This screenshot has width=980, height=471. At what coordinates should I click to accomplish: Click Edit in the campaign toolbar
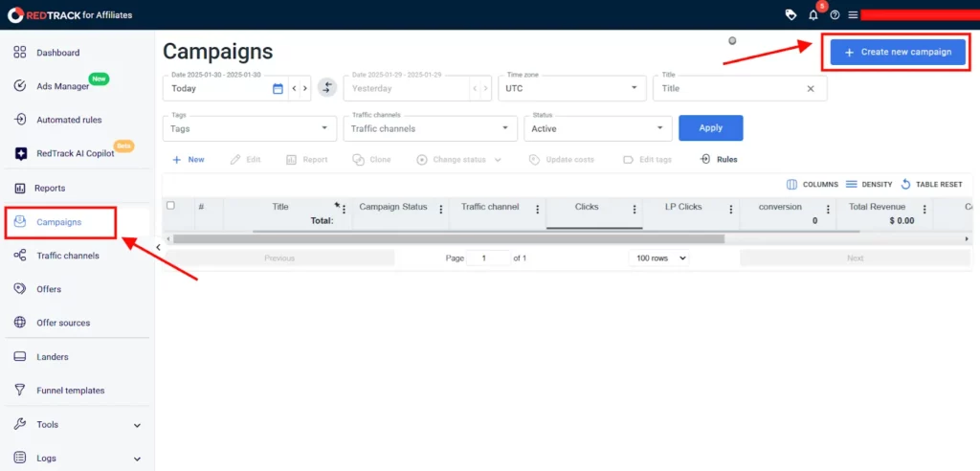[246, 160]
